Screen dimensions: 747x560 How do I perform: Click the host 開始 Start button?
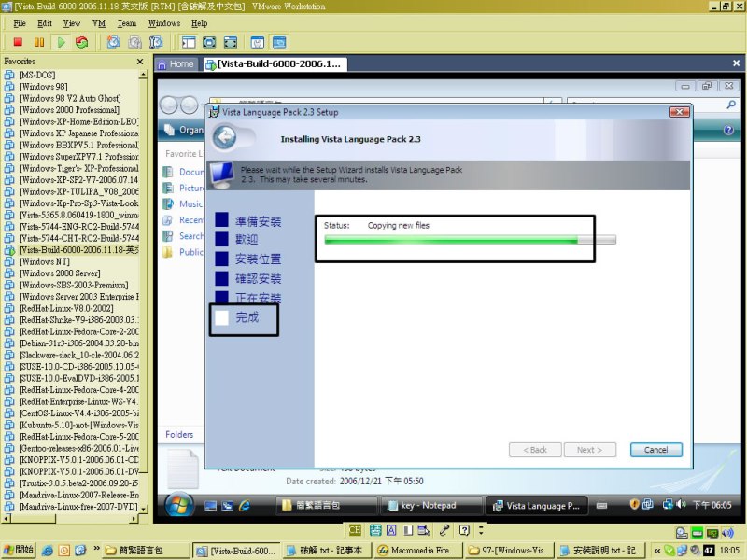(19, 550)
